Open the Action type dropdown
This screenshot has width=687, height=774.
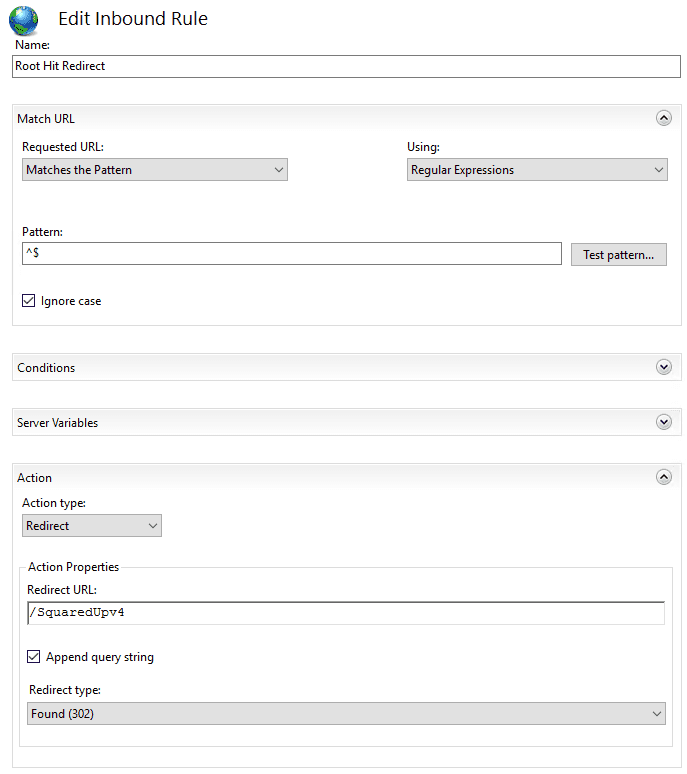(92, 525)
